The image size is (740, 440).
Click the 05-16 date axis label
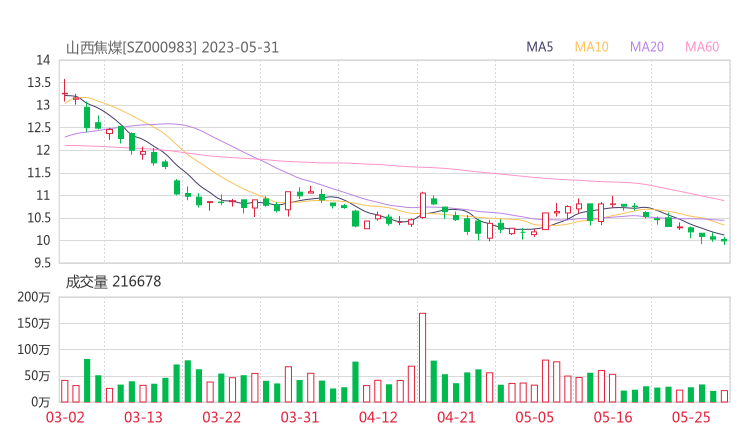point(613,417)
